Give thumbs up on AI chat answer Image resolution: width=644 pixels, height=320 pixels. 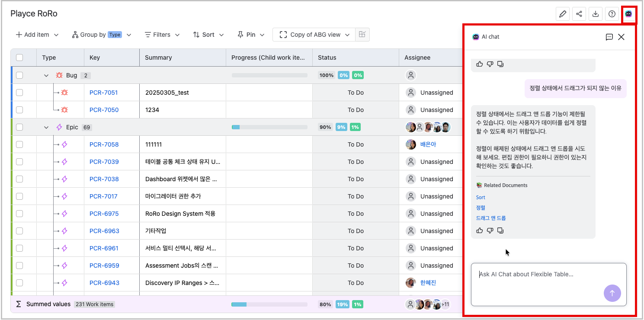tap(479, 230)
